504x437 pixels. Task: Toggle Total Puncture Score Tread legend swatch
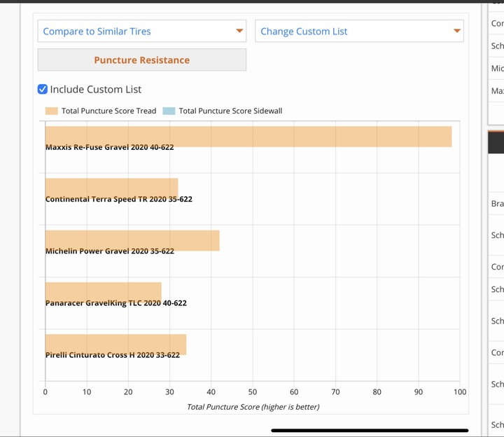coord(51,111)
